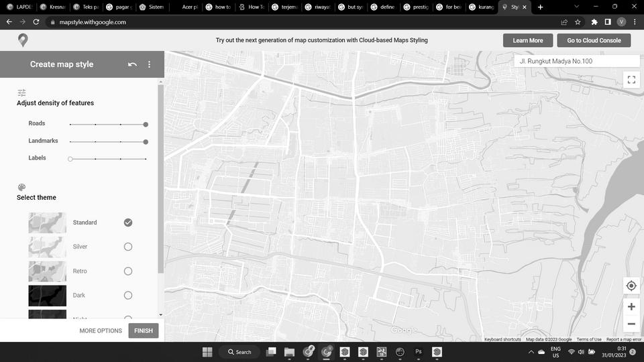
Task: Open the Windows Start menu
Action: tap(207, 352)
